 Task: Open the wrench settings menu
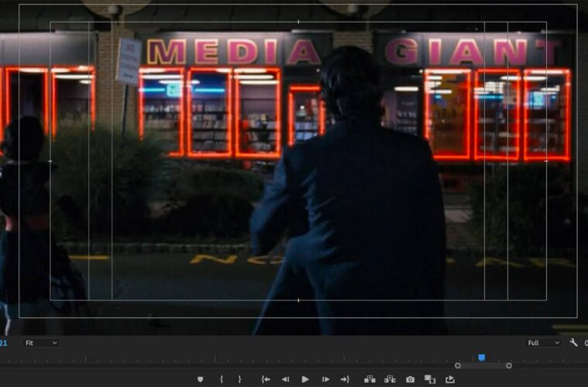click(x=573, y=343)
